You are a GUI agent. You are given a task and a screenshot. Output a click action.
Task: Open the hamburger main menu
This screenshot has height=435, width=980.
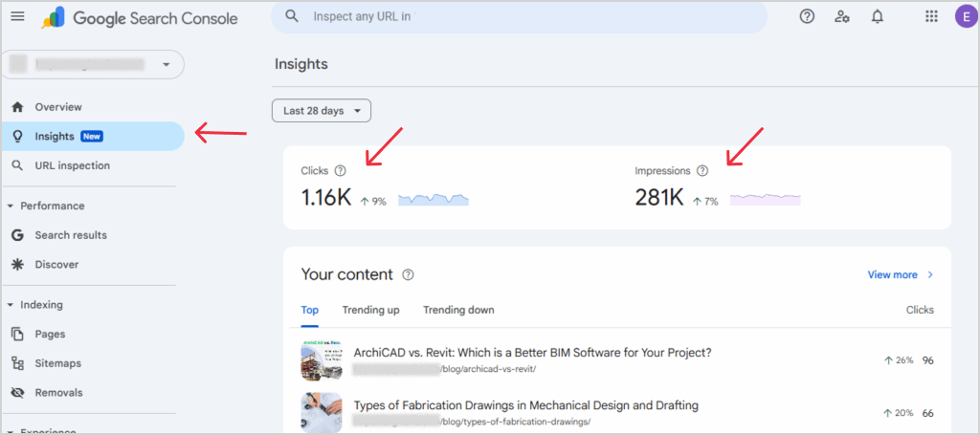pyautogui.click(x=17, y=16)
